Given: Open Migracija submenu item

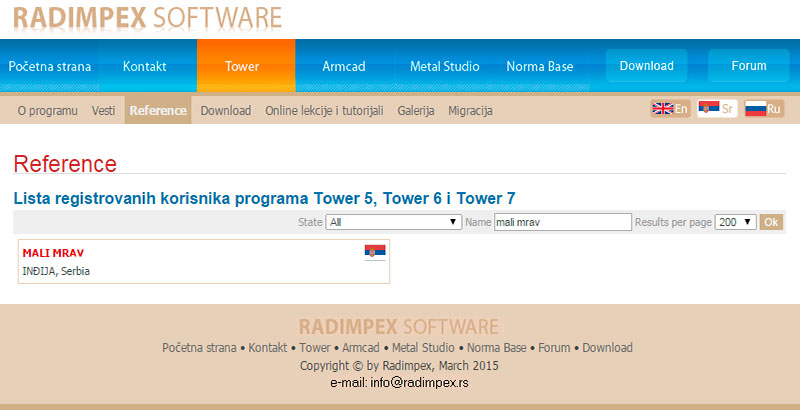Looking at the screenshot, I should click(x=470, y=111).
